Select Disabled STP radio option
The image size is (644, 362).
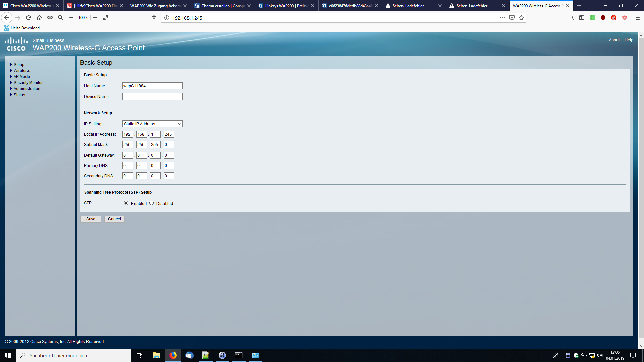tap(152, 203)
